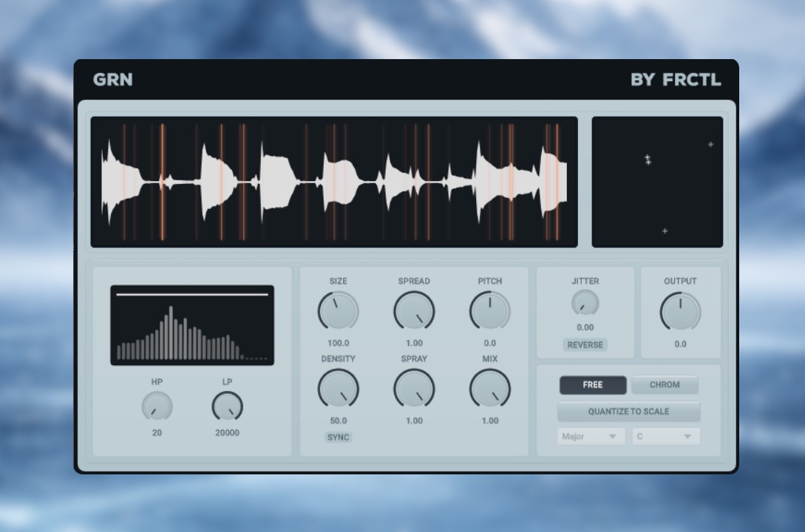The image size is (805, 532).
Task: Click the SIZE knob
Action: pos(339,311)
